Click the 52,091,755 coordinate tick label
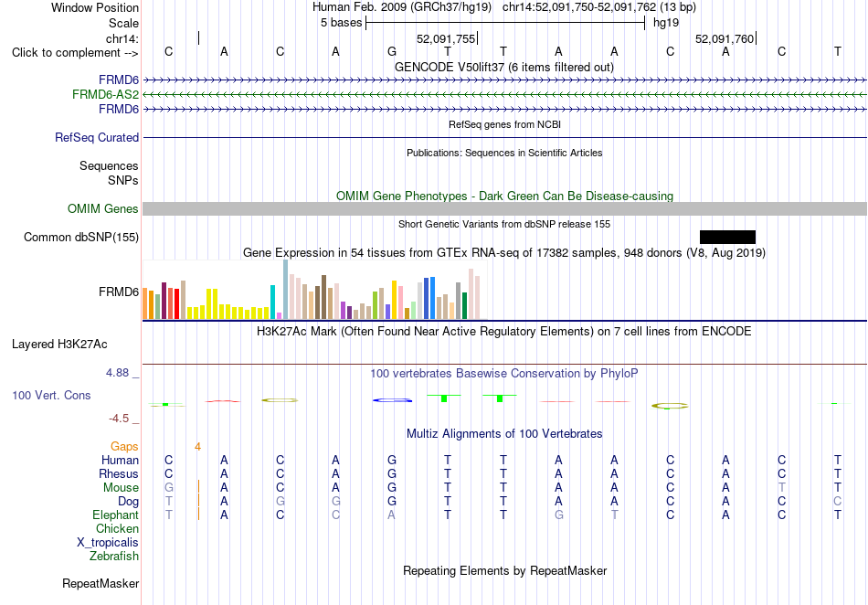This screenshot has height=605, width=868. tap(446, 38)
